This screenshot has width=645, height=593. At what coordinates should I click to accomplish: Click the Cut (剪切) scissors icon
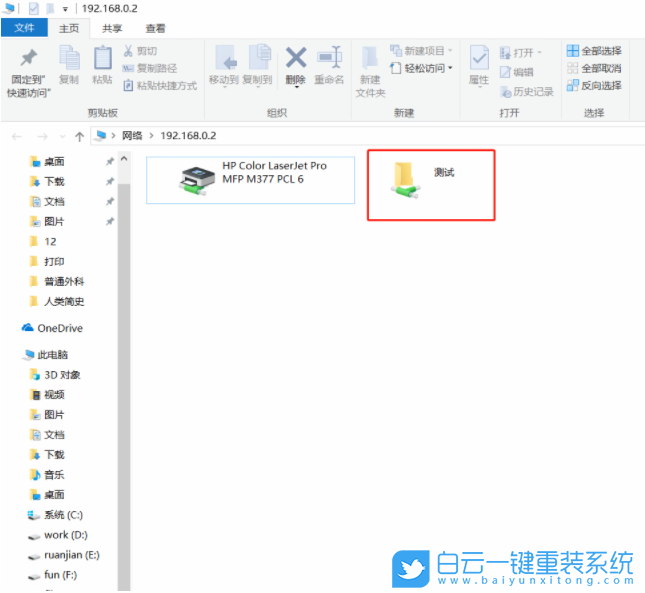click(x=128, y=51)
